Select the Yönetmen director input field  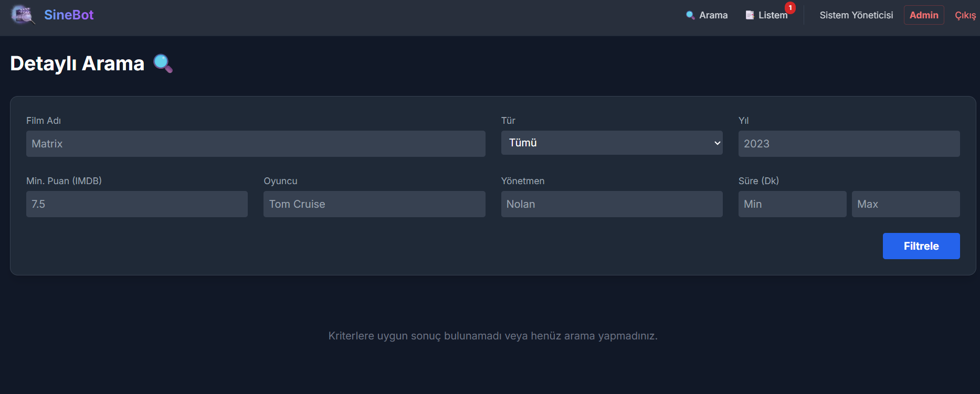pyautogui.click(x=612, y=204)
